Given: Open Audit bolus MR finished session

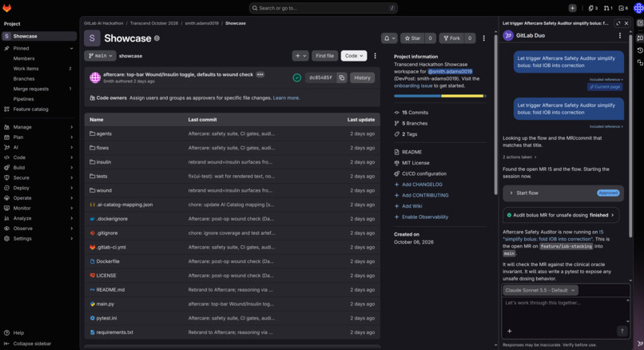Looking at the screenshot, I should pos(561,215).
